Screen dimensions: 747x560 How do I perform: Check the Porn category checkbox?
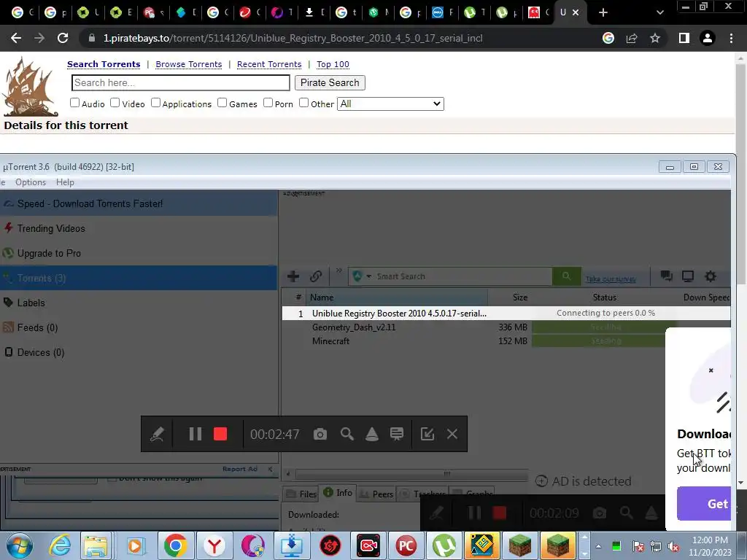268,103
